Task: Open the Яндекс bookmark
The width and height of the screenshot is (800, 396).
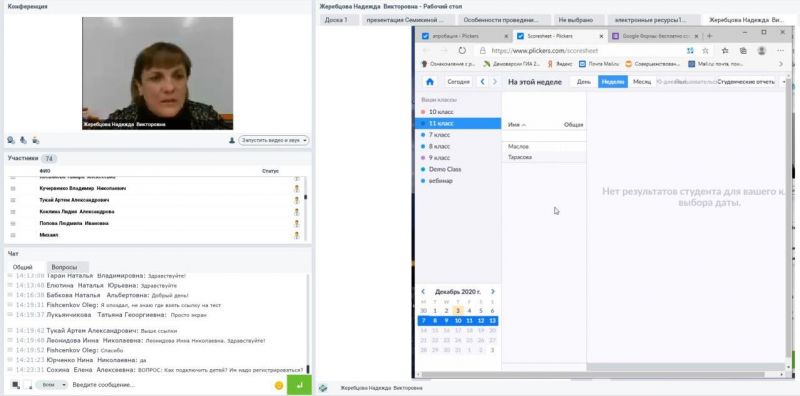Action: click(x=559, y=64)
